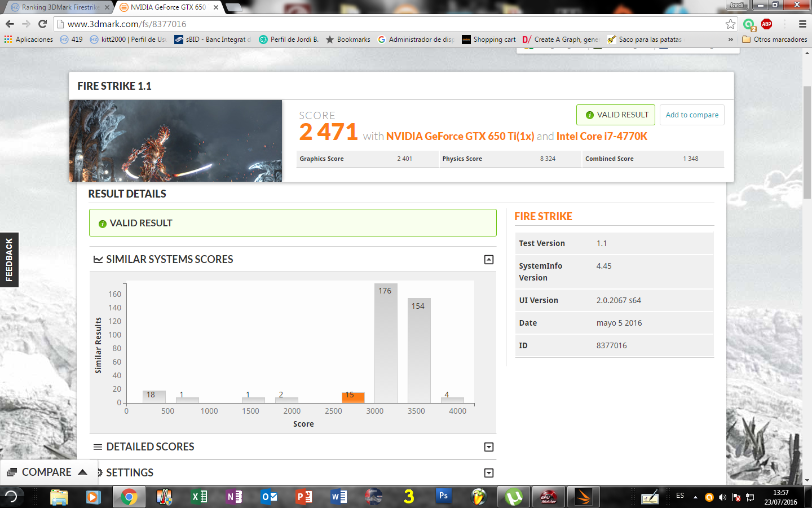Open the Aplicaciones bookmarks shortcut
The height and width of the screenshot is (508, 812).
pyautogui.click(x=28, y=40)
